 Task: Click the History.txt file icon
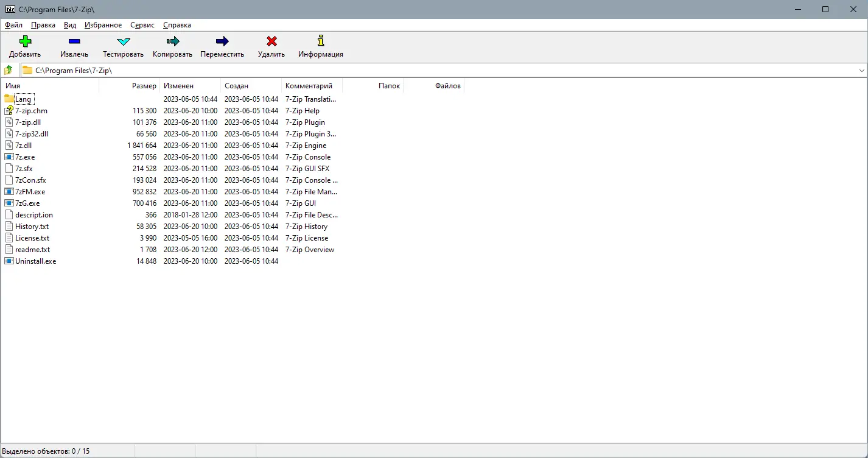(x=9, y=226)
